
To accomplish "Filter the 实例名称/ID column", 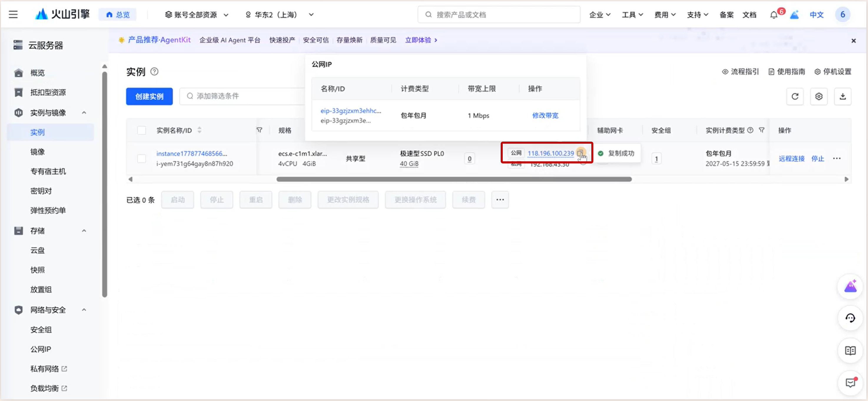I will pyautogui.click(x=259, y=130).
